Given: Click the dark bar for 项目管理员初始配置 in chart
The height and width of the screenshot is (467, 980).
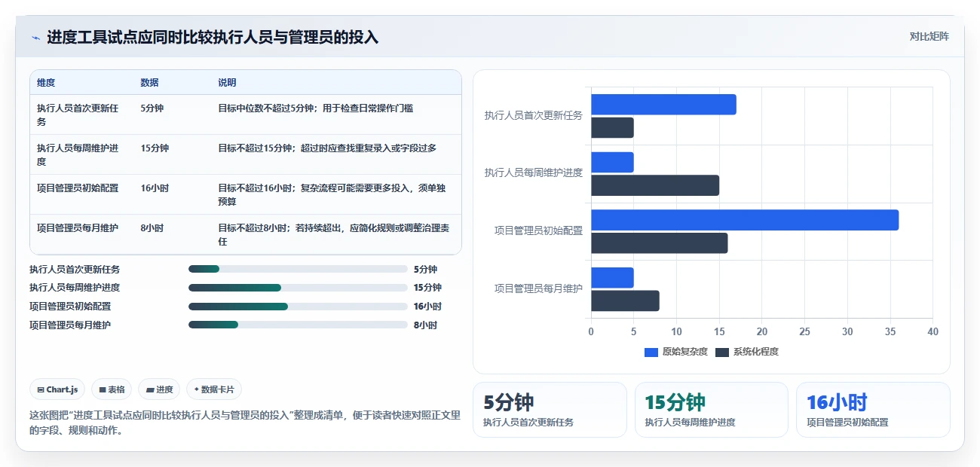Looking at the screenshot, I should 660,243.
